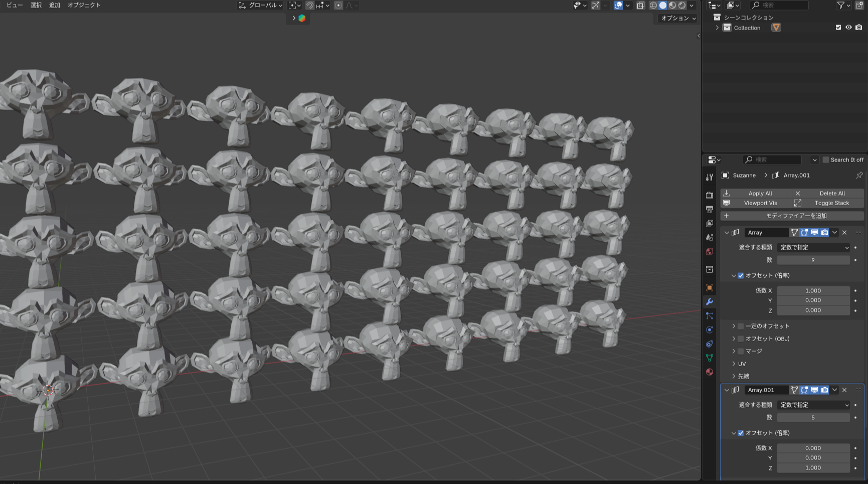
Task: Toggle X-ray view in viewport header
Action: (x=640, y=5)
